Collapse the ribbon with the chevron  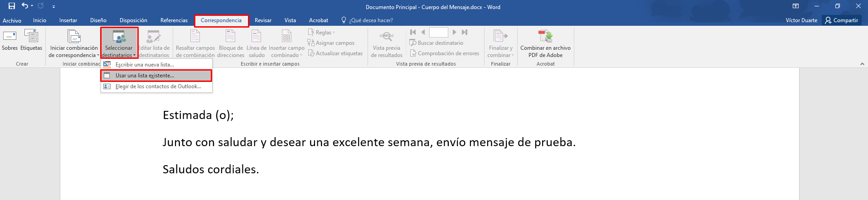point(862,64)
